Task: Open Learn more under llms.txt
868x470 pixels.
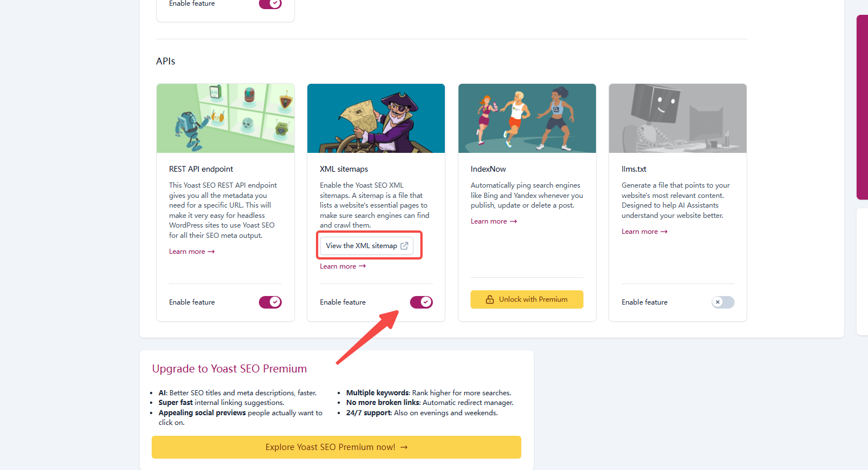Action: click(639, 232)
